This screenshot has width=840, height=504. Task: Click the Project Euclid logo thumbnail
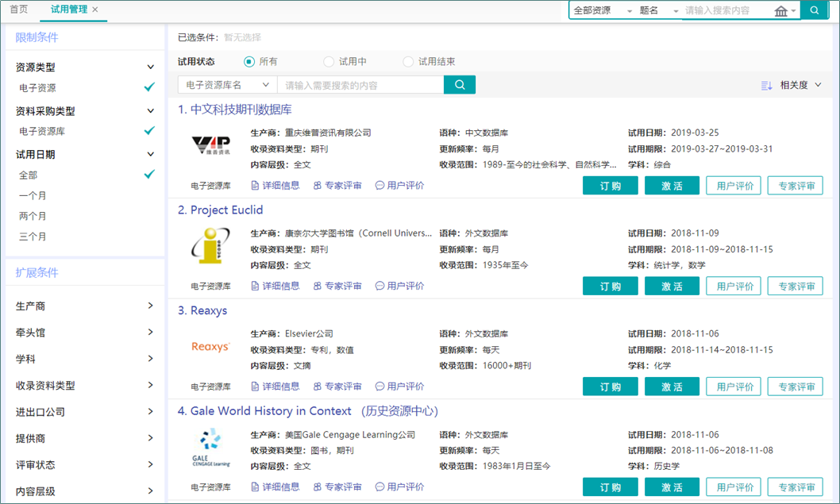pos(210,245)
